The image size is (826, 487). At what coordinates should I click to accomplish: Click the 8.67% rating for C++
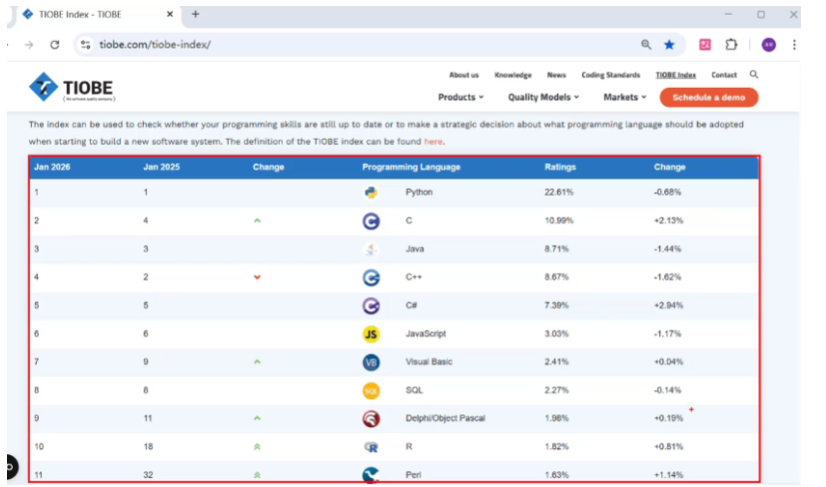coord(556,277)
